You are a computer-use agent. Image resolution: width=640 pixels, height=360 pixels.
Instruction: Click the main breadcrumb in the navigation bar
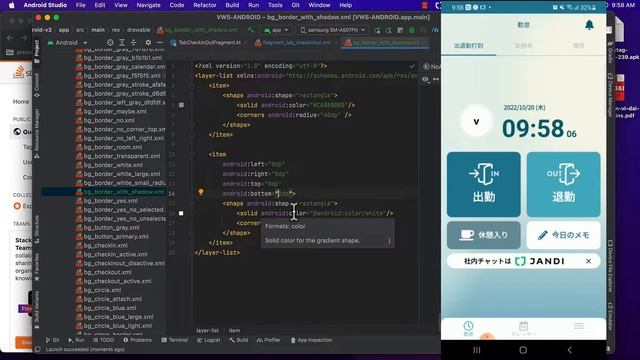tap(98, 30)
